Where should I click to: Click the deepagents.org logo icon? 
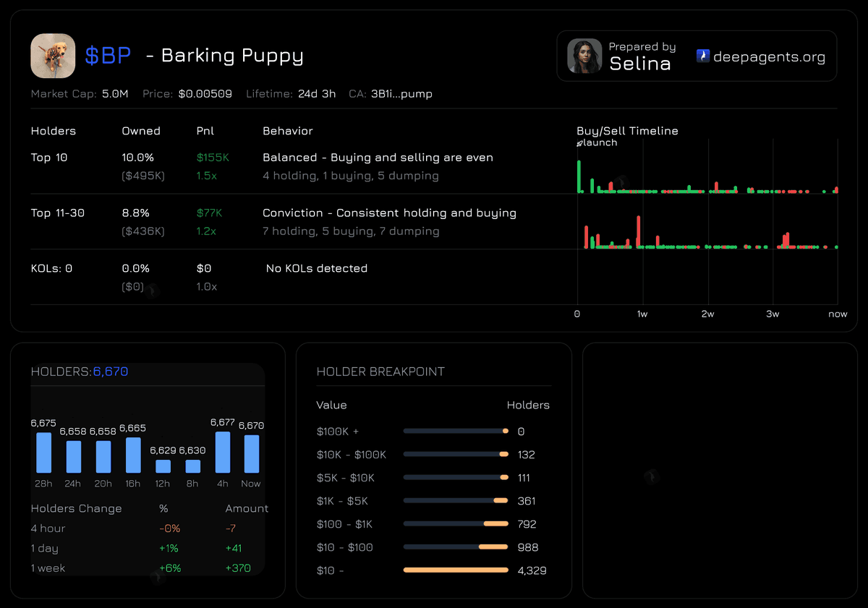[703, 56]
